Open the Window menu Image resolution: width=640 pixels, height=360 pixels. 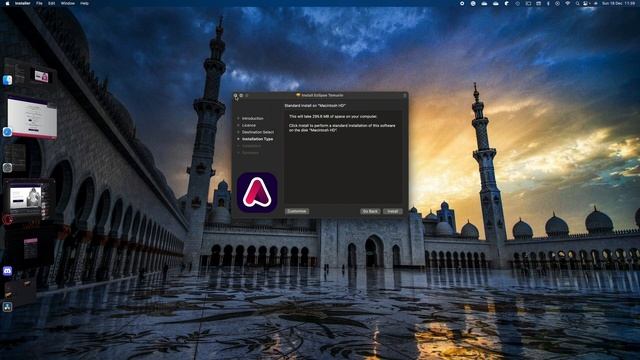[68, 3]
